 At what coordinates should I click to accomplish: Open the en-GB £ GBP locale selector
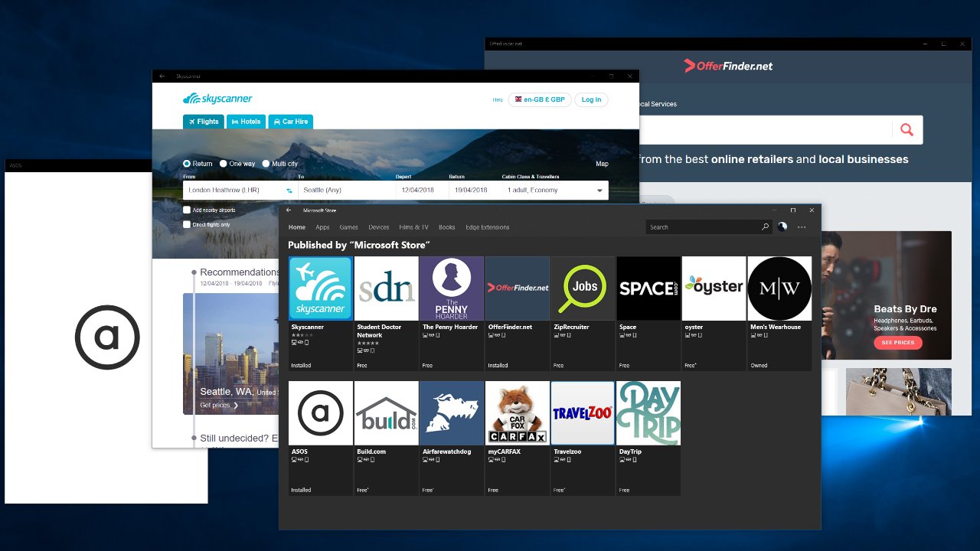(540, 99)
